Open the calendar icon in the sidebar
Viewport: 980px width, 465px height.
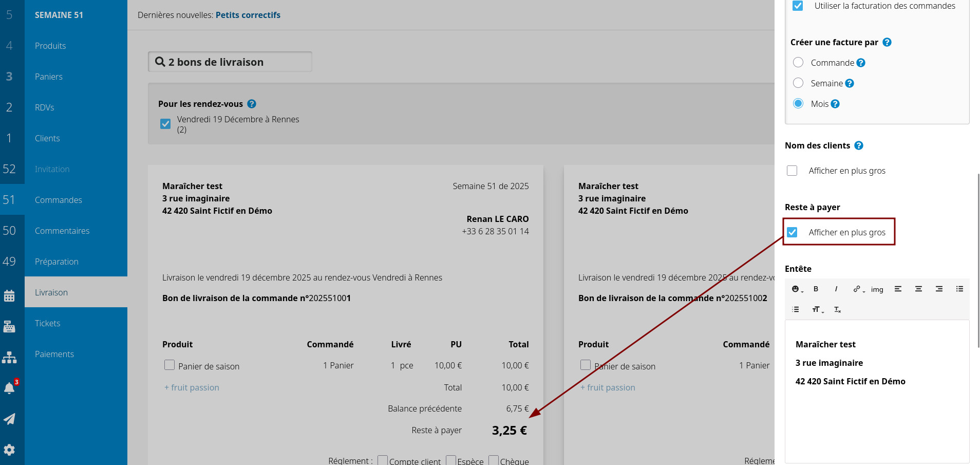point(9,296)
